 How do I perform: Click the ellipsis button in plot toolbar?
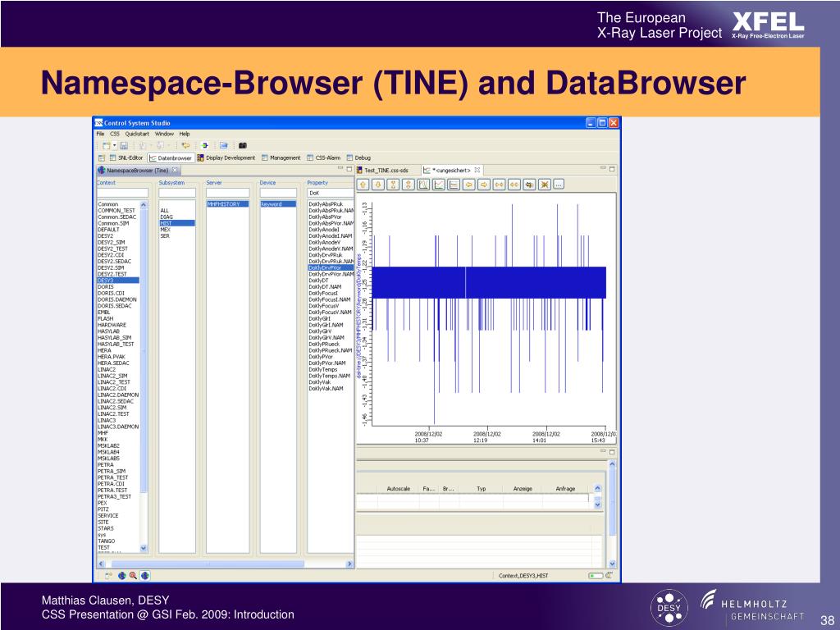click(x=558, y=185)
